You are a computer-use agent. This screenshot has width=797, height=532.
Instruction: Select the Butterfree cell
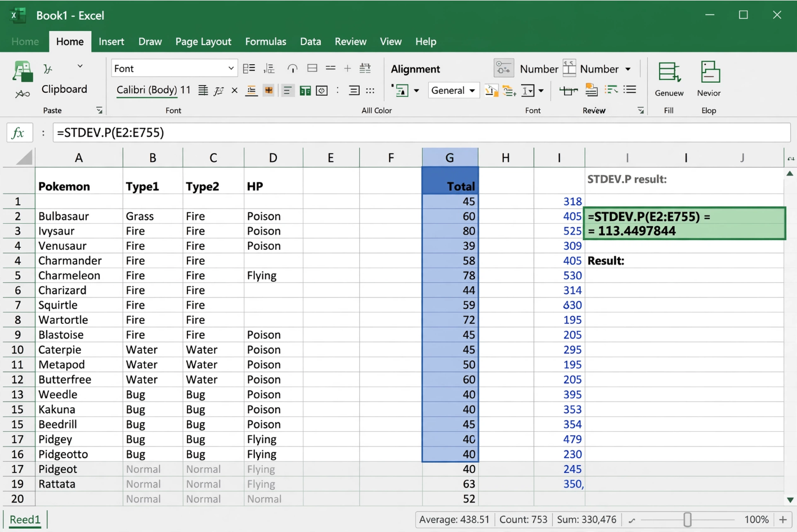tap(79, 380)
